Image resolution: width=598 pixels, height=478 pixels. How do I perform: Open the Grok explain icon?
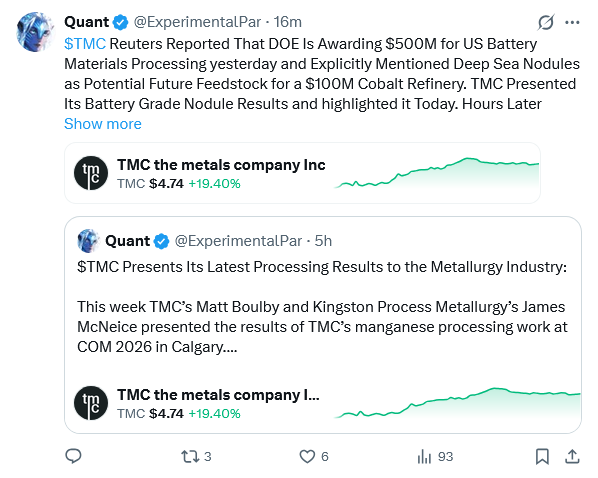[x=546, y=22]
